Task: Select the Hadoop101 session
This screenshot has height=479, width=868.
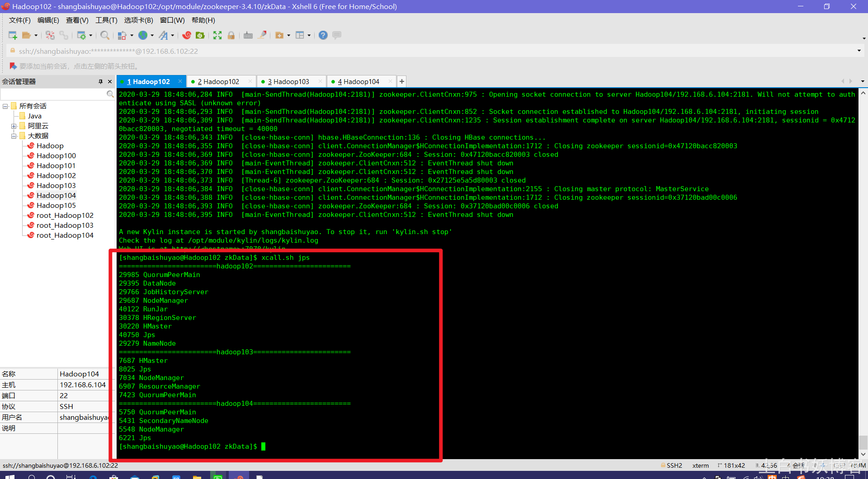Action: [56, 166]
